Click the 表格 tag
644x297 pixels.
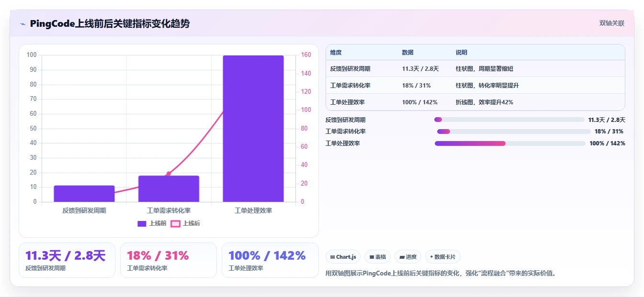click(x=378, y=257)
